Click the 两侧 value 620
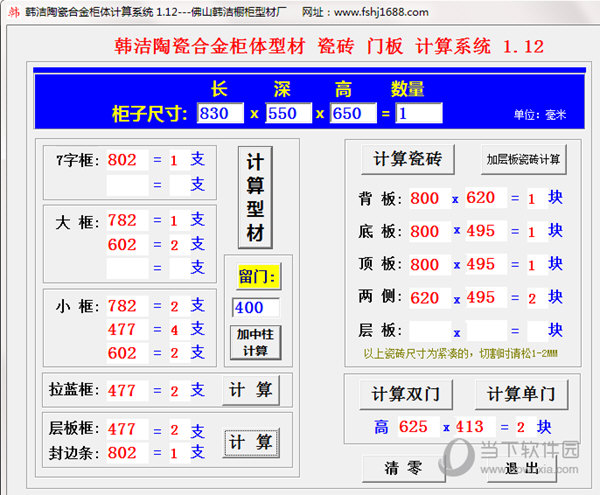 coord(430,298)
